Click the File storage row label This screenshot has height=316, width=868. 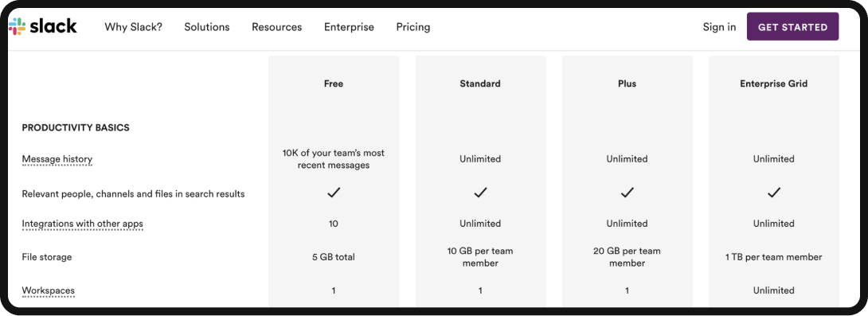coord(46,257)
